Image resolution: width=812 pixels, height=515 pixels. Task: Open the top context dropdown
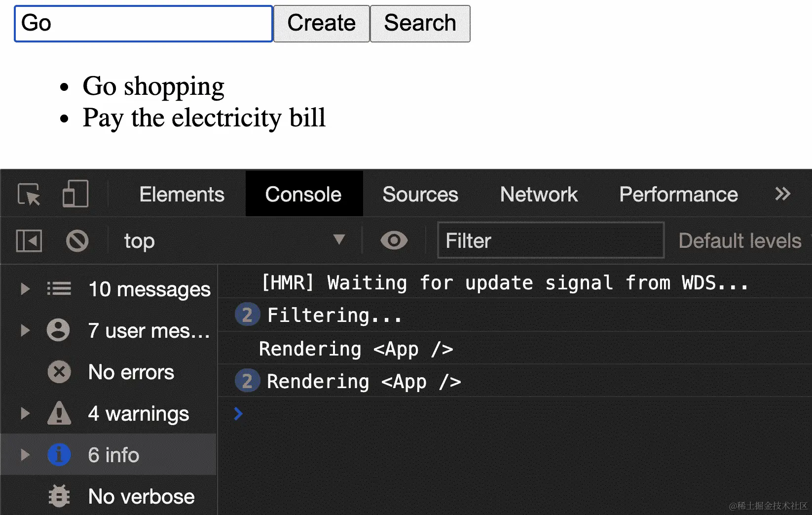pyautogui.click(x=233, y=241)
